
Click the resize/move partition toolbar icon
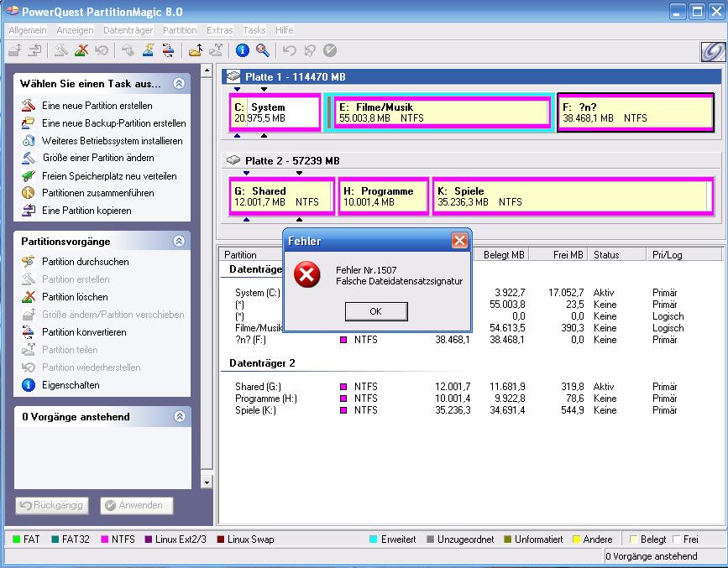(15, 50)
